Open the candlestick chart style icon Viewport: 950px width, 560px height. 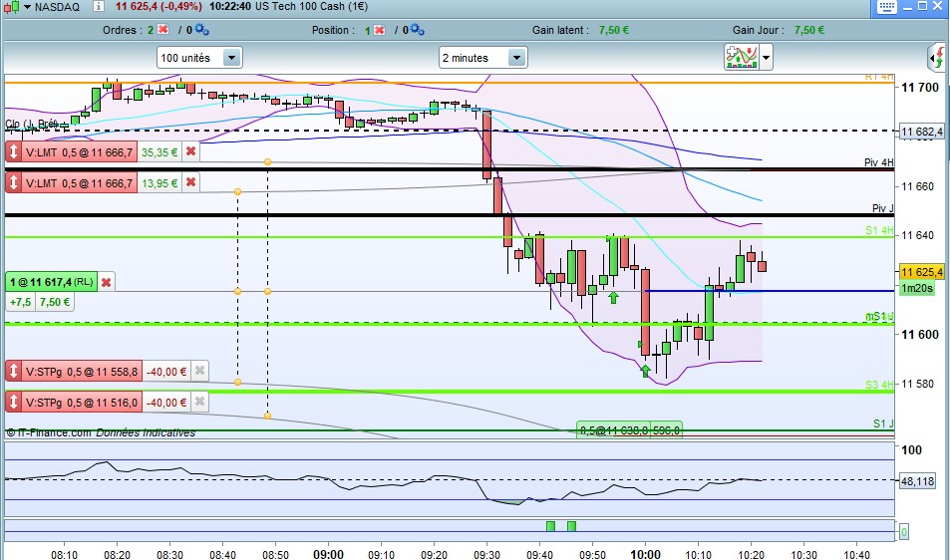pos(12,7)
